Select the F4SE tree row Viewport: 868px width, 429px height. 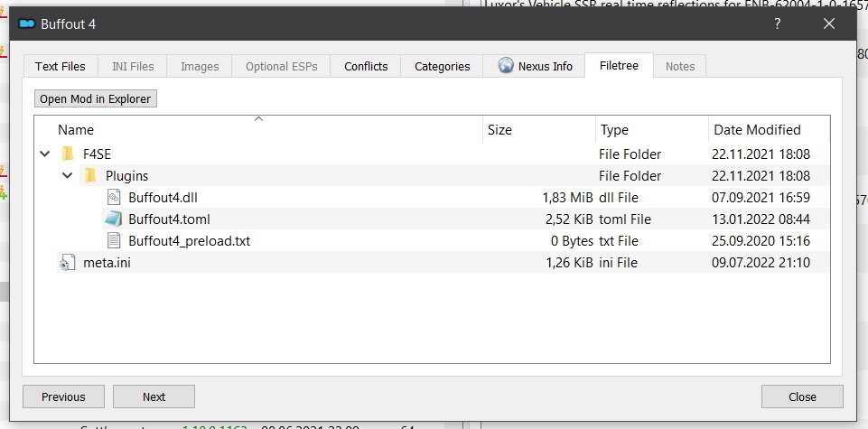tap(433, 154)
